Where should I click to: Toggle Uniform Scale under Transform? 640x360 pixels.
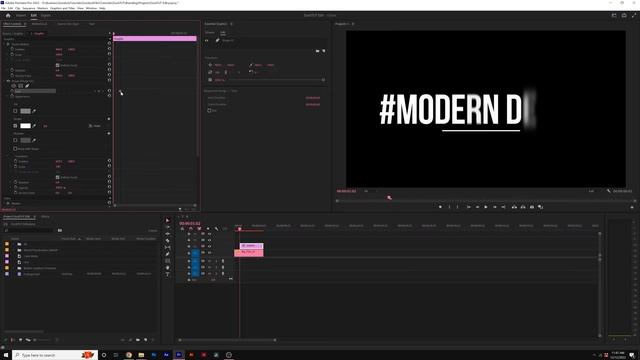[58, 178]
